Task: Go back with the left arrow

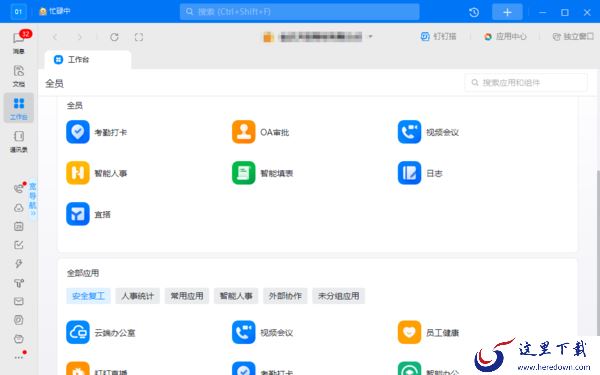Action: tap(55, 37)
